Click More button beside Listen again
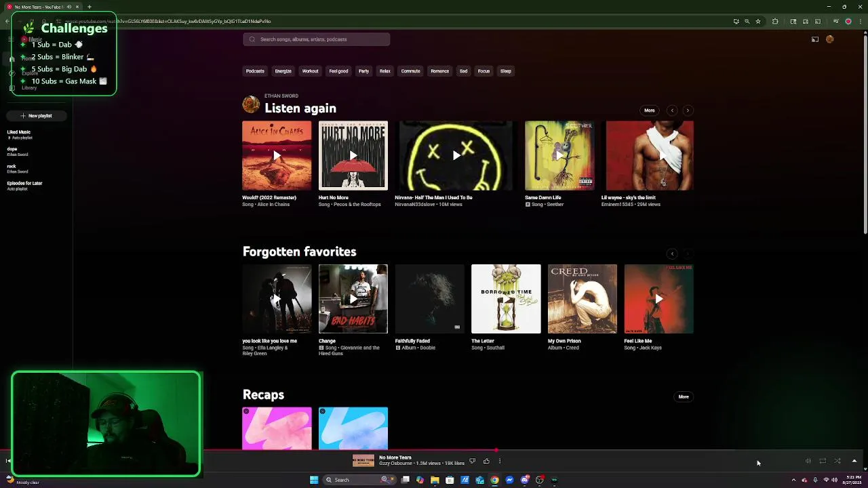This screenshot has height=488, width=868. tap(649, 110)
